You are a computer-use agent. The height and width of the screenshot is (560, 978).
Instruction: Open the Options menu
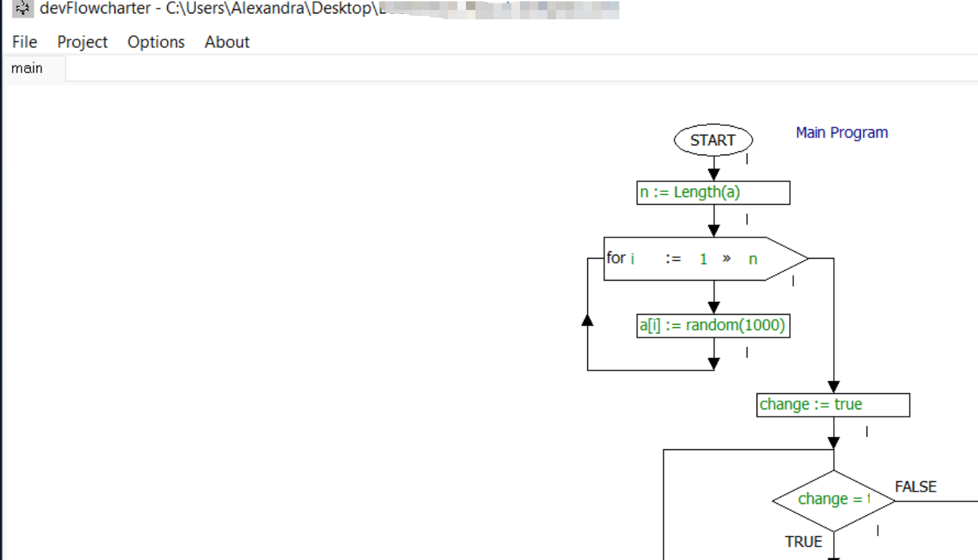(155, 42)
